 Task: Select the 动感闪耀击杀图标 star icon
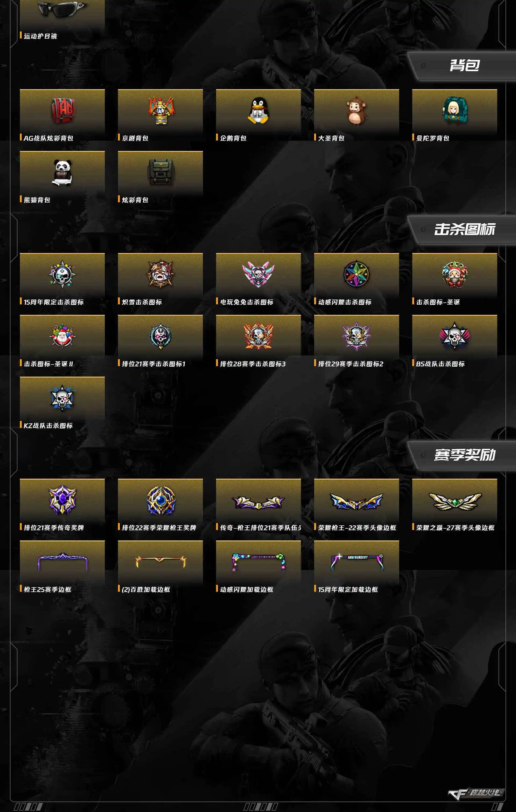click(356, 274)
